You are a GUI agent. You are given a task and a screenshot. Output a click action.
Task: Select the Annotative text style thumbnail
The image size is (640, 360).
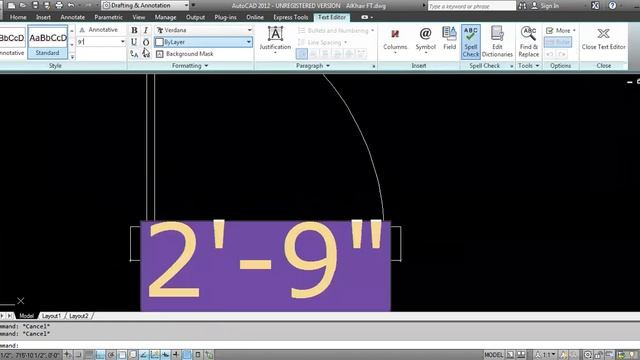pyautogui.click(x=12, y=42)
